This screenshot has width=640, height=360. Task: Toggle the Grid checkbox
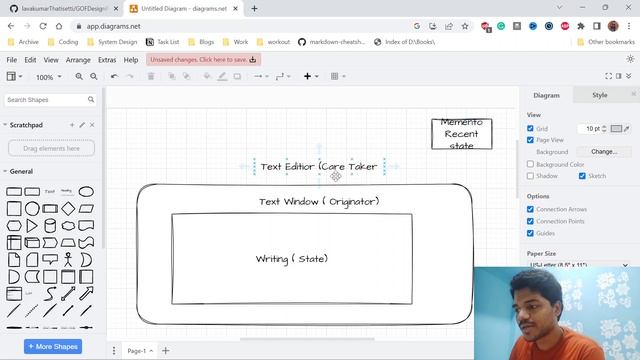tap(530, 128)
